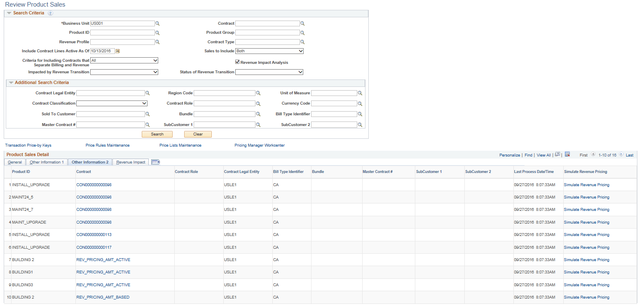Open the Price Rules Maintenance link
The image size is (644, 306).
pyautogui.click(x=108, y=145)
